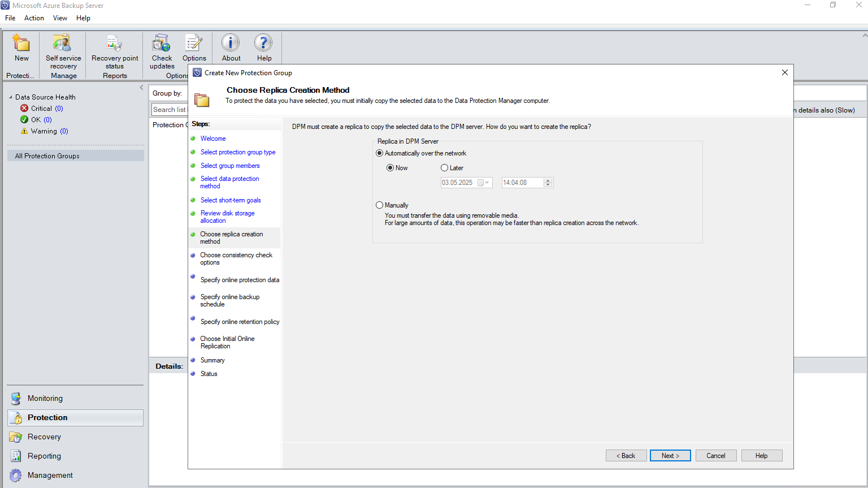Click the folder icon in wizard header
Screen dimensions: 868x488
click(202, 100)
